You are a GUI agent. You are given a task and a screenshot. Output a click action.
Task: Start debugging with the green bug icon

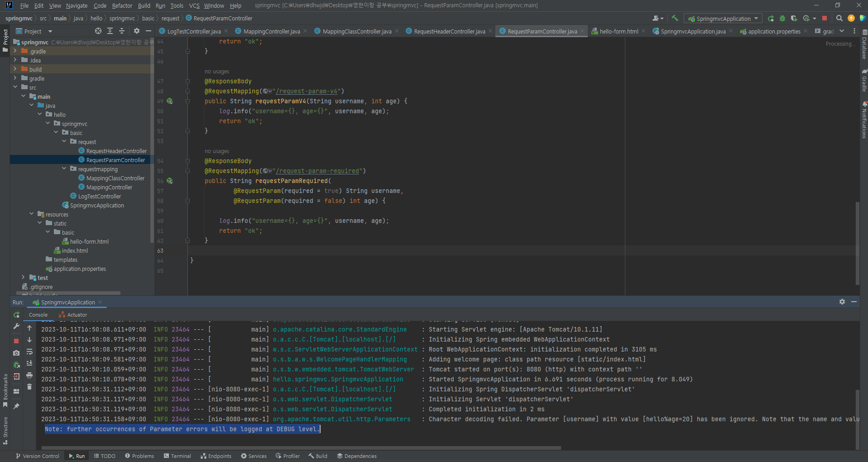(782, 18)
